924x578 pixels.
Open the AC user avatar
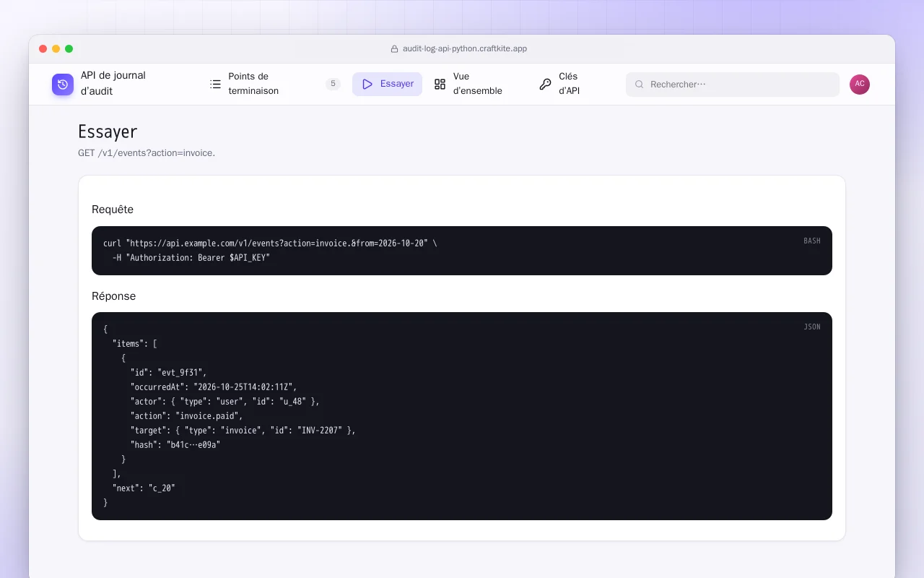click(860, 84)
